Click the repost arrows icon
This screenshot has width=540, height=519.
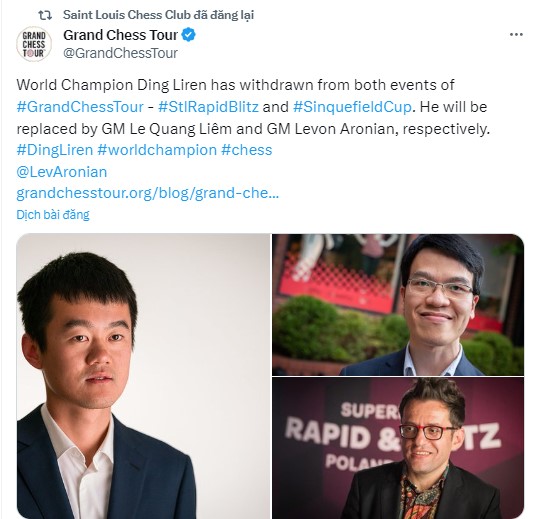pyautogui.click(x=45, y=15)
